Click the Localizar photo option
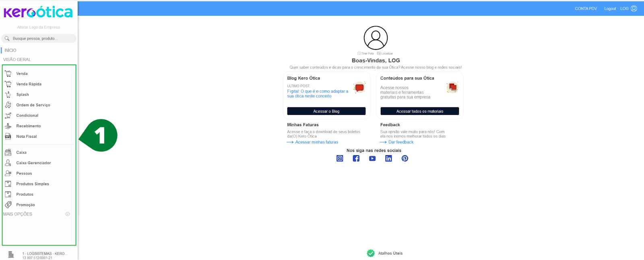The image size is (644, 260). [385, 53]
